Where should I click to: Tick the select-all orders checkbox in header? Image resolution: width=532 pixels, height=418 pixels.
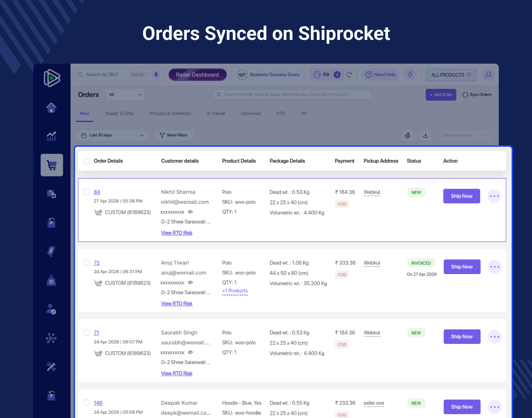[x=86, y=161]
